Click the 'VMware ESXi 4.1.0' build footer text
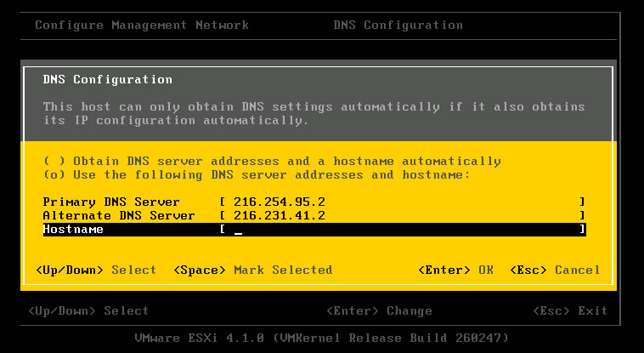The image size is (644, 353). click(322, 339)
